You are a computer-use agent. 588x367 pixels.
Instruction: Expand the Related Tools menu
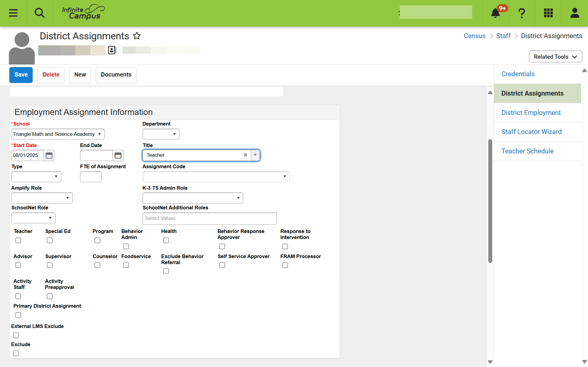click(x=555, y=57)
